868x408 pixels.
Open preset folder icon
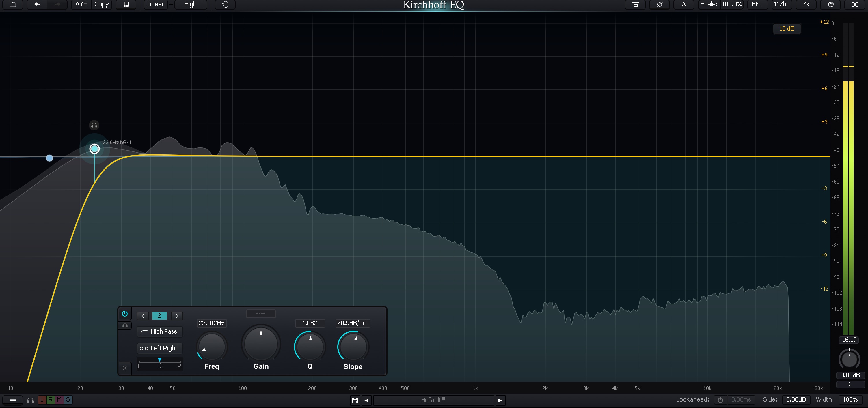click(13, 4)
